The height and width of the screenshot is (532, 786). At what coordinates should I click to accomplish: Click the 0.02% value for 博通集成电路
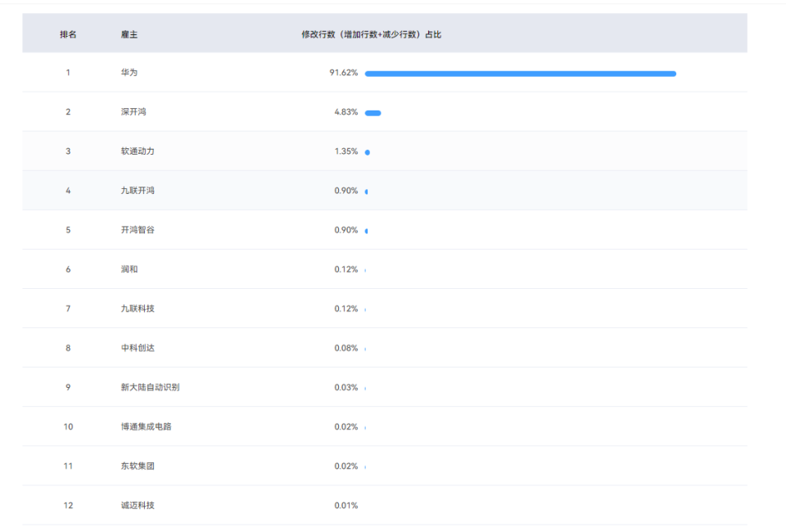pyautogui.click(x=346, y=426)
